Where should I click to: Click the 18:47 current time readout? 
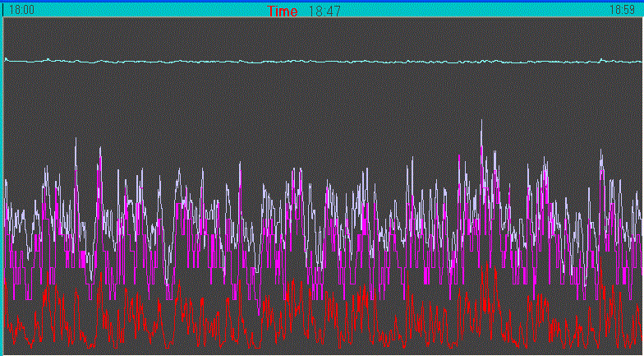click(324, 11)
